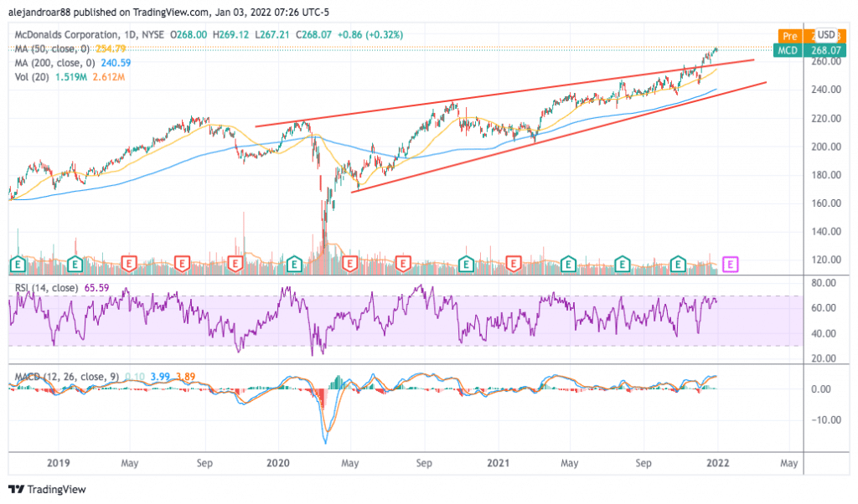The image size is (858, 504).
Task: Click the green January 2020 earnings marker
Action: [x=294, y=265]
